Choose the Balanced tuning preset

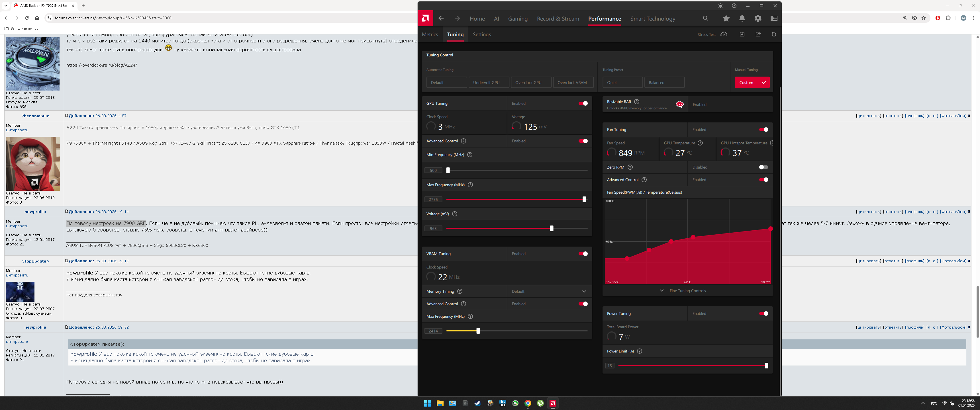coord(664,83)
